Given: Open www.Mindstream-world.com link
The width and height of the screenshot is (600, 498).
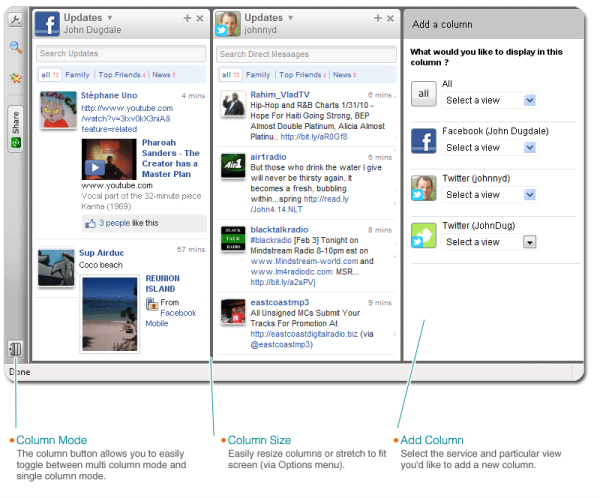Looking at the screenshot, I should pyautogui.click(x=304, y=261).
